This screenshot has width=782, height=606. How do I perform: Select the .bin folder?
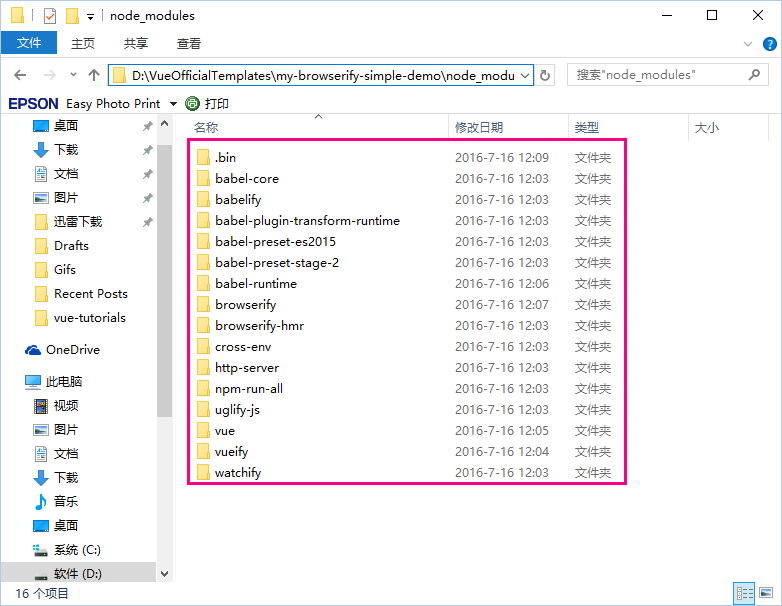tap(225, 158)
